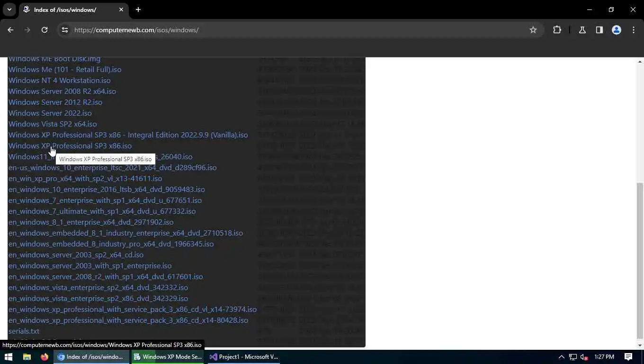Open Chrome's three-dot menu
Viewport: 644px width, 364px height.
click(634, 30)
